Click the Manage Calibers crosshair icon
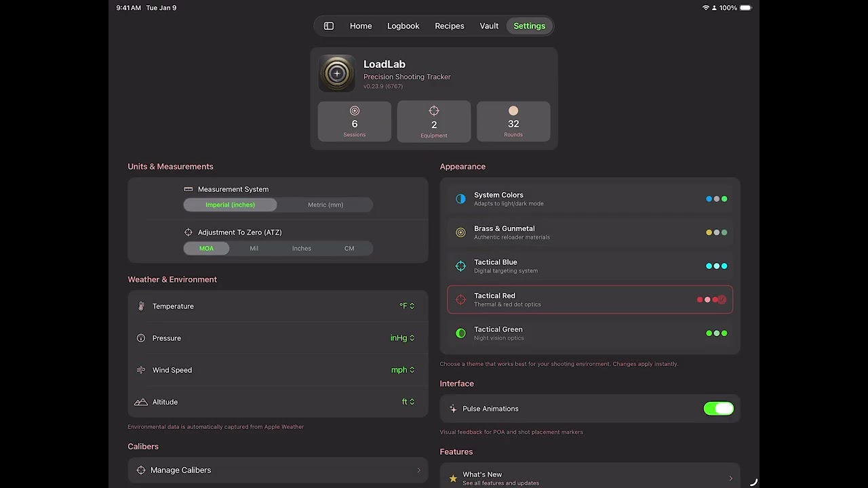Screen dimensions: 868x488 (x=141, y=470)
